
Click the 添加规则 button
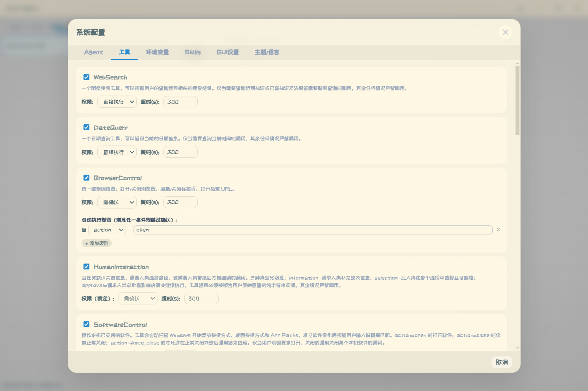pyautogui.click(x=96, y=243)
